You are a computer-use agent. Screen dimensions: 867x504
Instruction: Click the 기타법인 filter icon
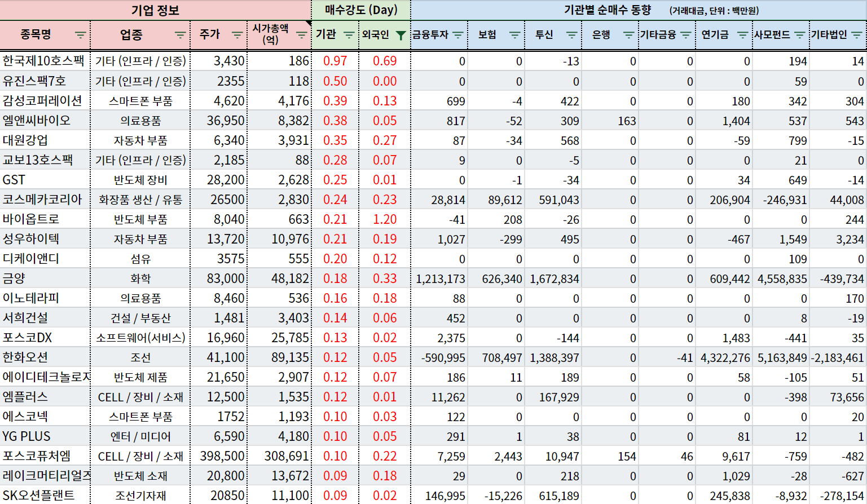pos(856,35)
